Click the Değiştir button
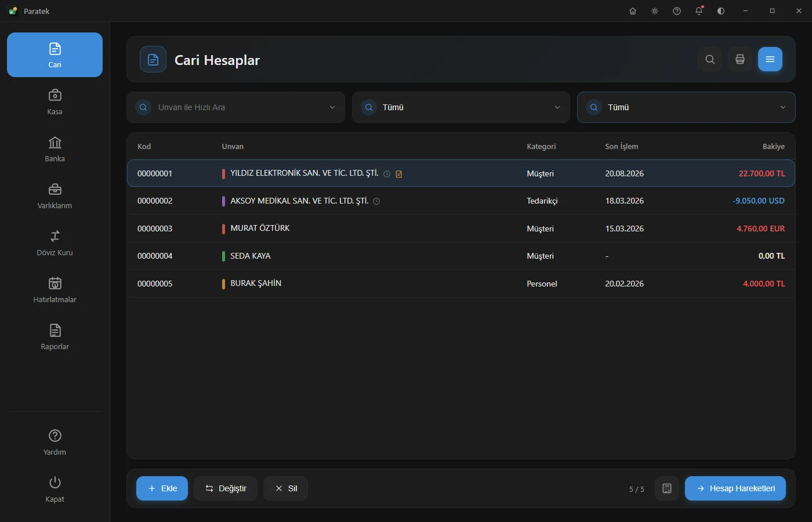This screenshot has height=522, width=812. (226, 488)
